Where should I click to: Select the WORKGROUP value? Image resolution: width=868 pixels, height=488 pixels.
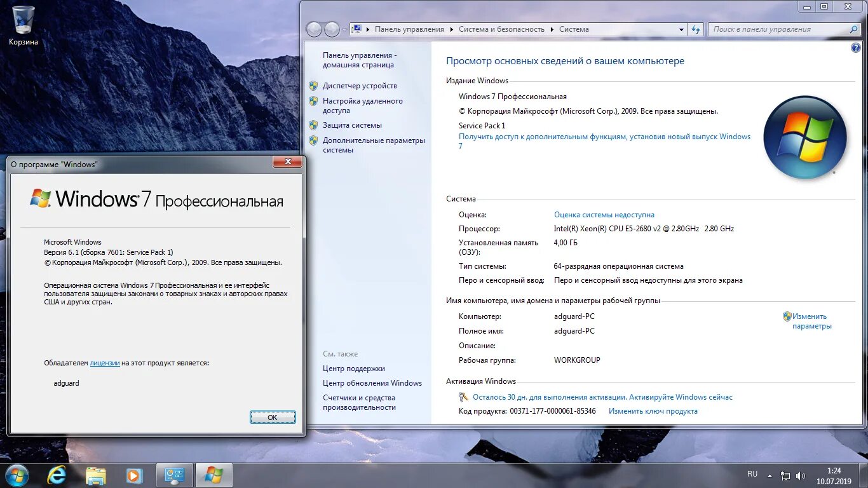[577, 360]
